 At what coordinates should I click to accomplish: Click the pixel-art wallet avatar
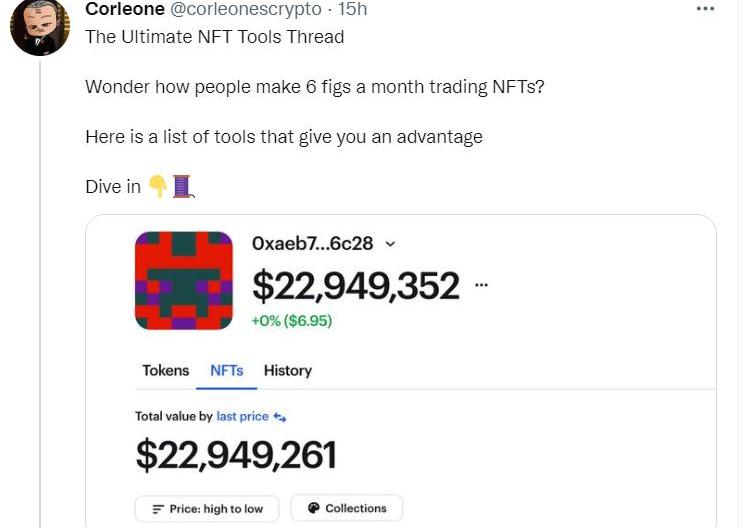click(183, 281)
